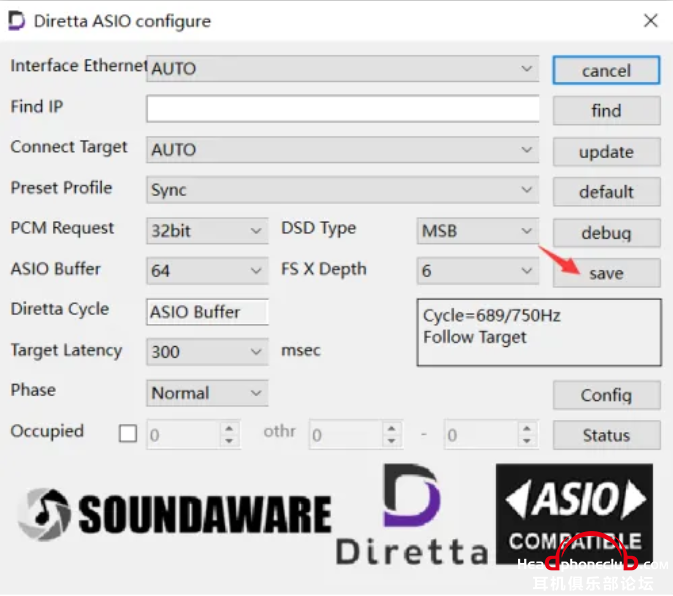Viewport: 673px width, 596px height.
Task: Click the "msec" unit text
Action: pos(300,350)
